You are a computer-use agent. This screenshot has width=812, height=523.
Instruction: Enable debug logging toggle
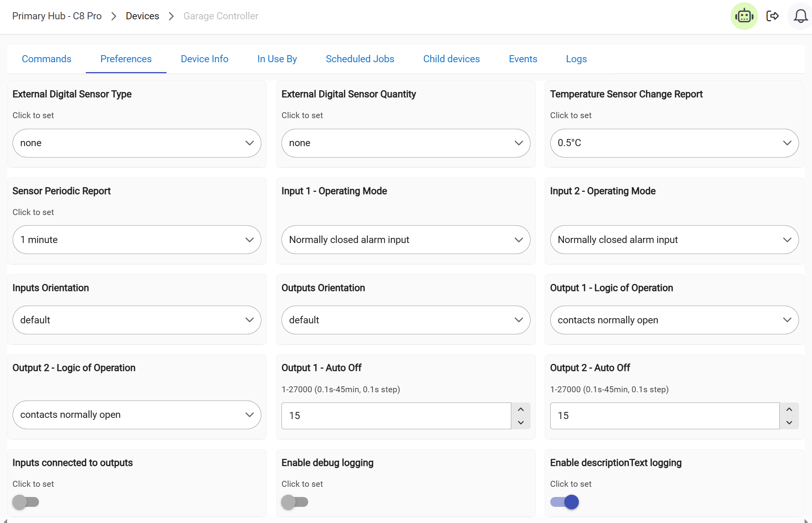click(x=294, y=502)
